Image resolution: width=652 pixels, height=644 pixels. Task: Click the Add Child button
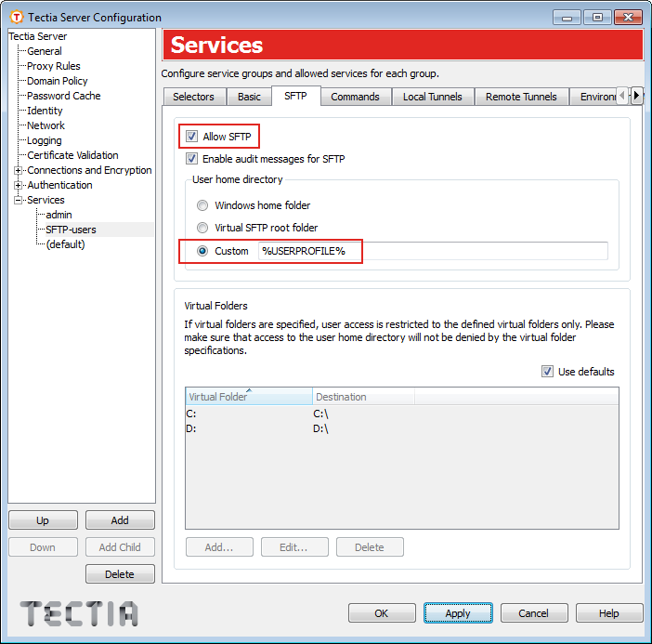[120, 547]
